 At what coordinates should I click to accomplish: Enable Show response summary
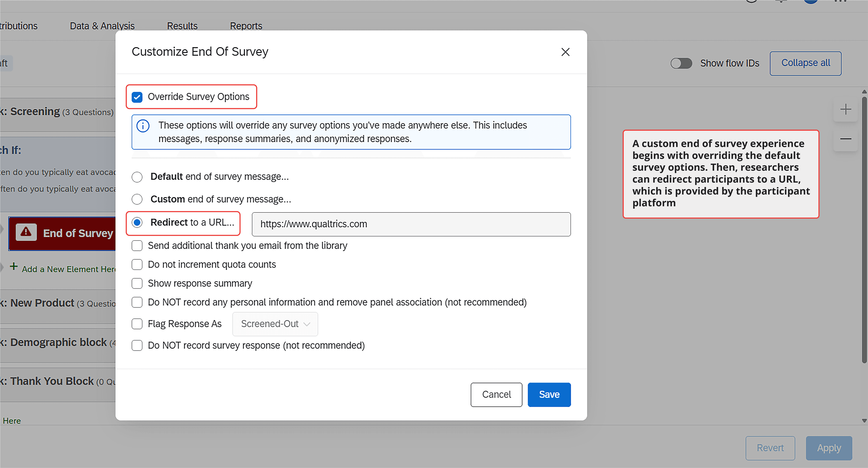click(137, 284)
